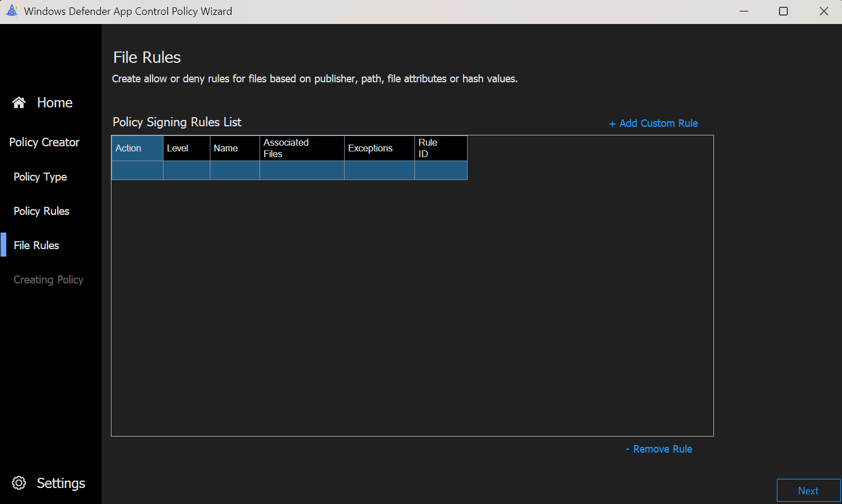Screen dimensions: 842x504
Task: Click the Rule ID column header
Action: coord(441,148)
